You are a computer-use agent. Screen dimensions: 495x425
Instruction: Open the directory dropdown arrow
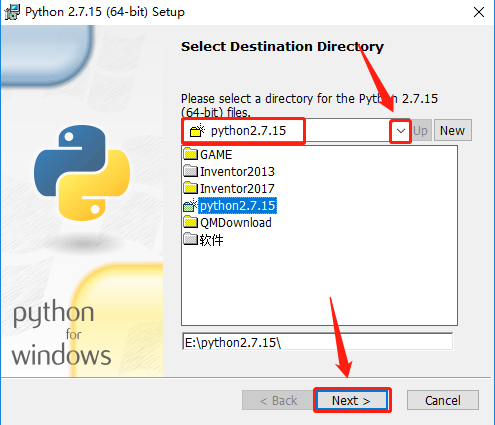coord(401,131)
